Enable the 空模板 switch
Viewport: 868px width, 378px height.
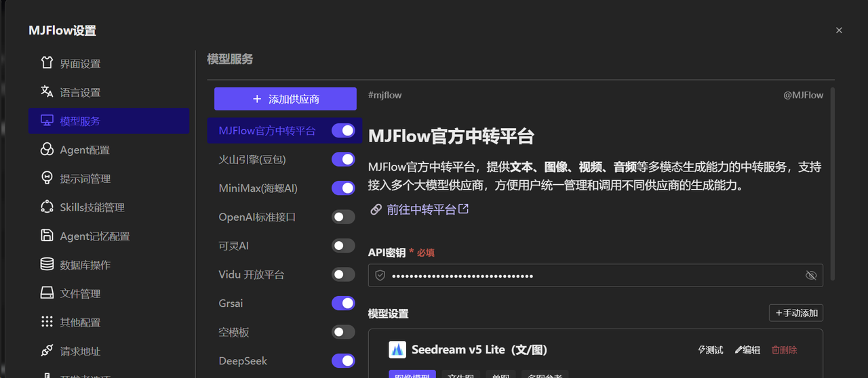pyautogui.click(x=343, y=332)
